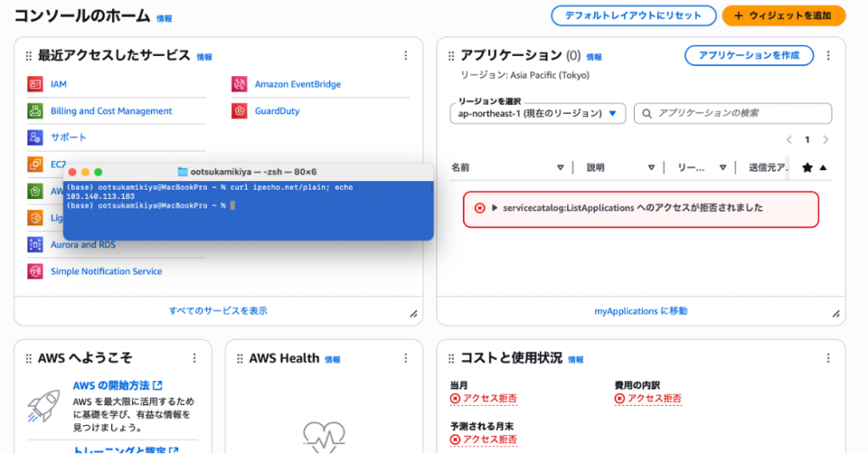Grab the drag handle of AWS Health widget

(240, 359)
